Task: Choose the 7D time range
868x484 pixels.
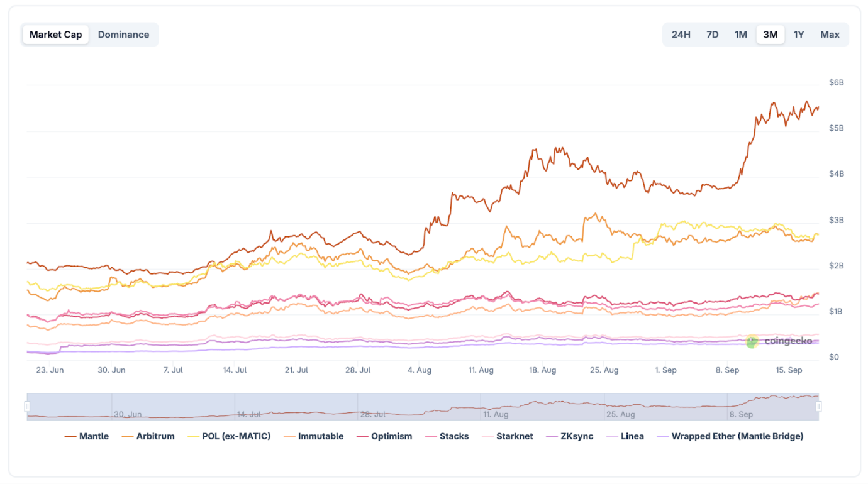Action: pyautogui.click(x=712, y=35)
